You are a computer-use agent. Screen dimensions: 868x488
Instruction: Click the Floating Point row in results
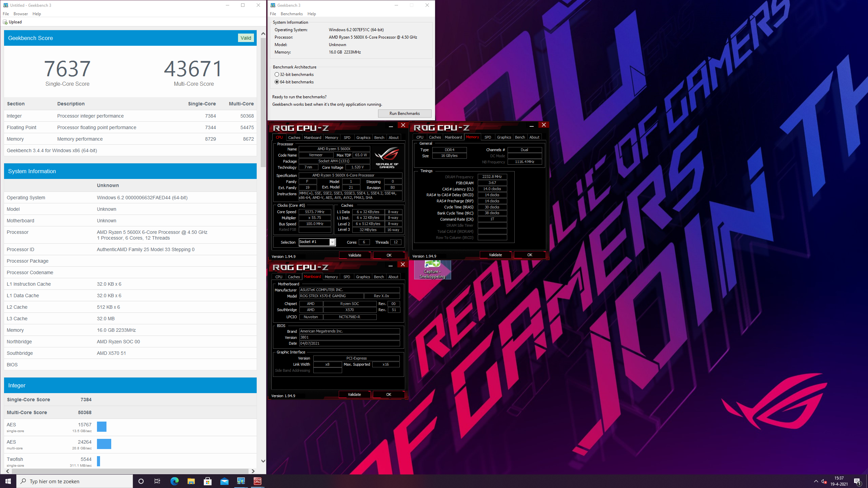click(130, 127)
